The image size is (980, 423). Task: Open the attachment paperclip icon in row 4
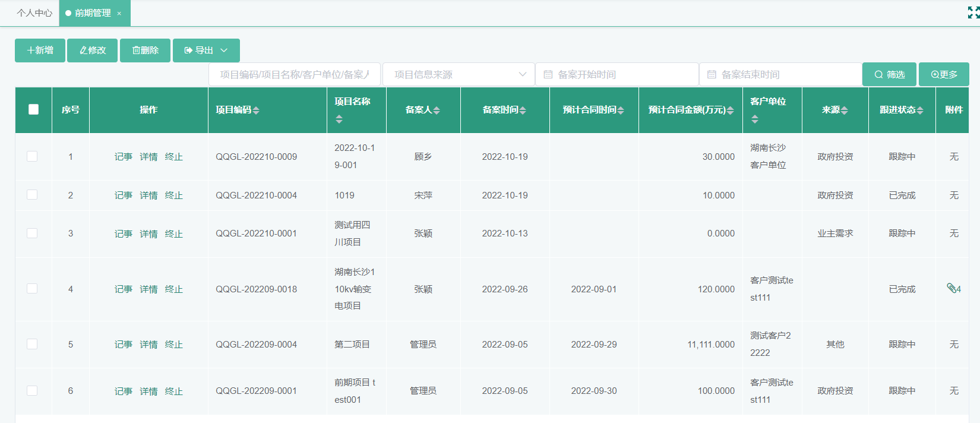tap(952, 289)
